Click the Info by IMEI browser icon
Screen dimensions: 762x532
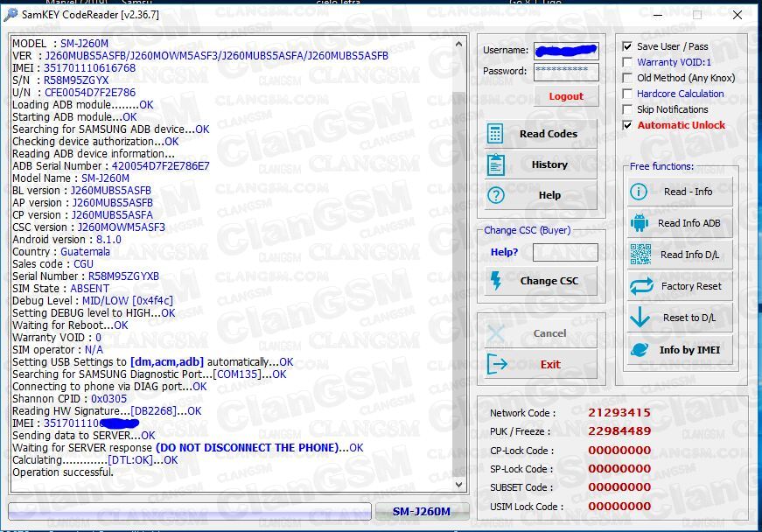pos(640,350)
